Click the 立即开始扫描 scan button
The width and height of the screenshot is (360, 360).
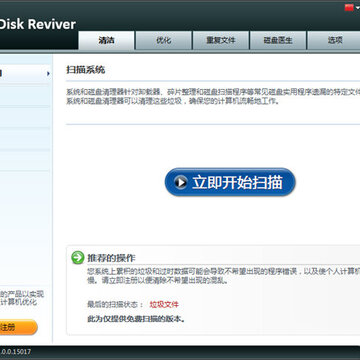click(230, 182)
